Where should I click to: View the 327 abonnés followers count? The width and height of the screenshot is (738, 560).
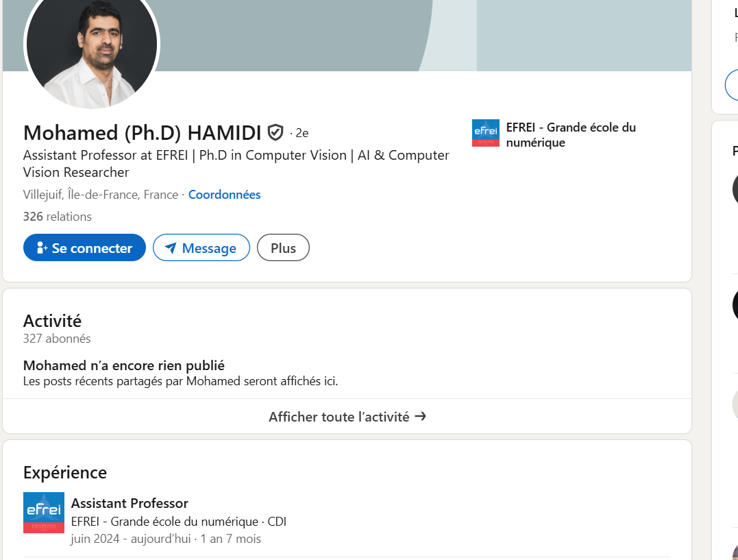click(57, 339)
